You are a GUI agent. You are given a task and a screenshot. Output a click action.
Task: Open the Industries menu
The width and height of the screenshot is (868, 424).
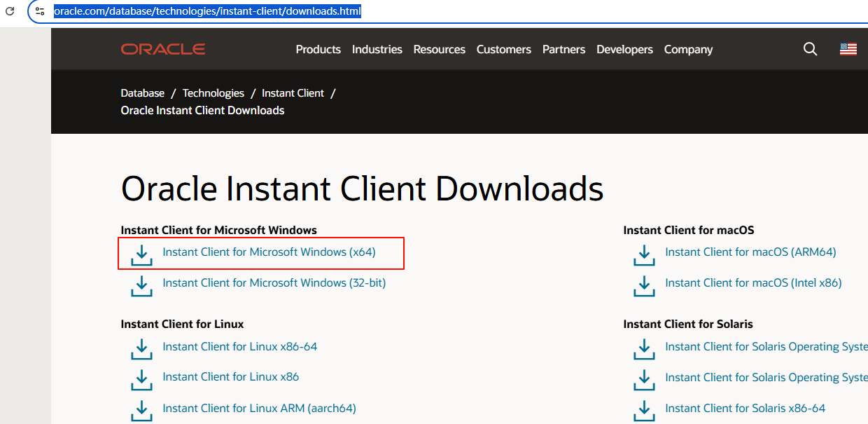(377, 49)
